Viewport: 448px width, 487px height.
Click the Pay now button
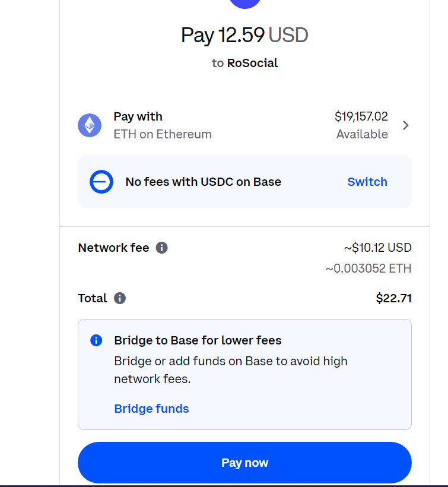click(244, 463)
